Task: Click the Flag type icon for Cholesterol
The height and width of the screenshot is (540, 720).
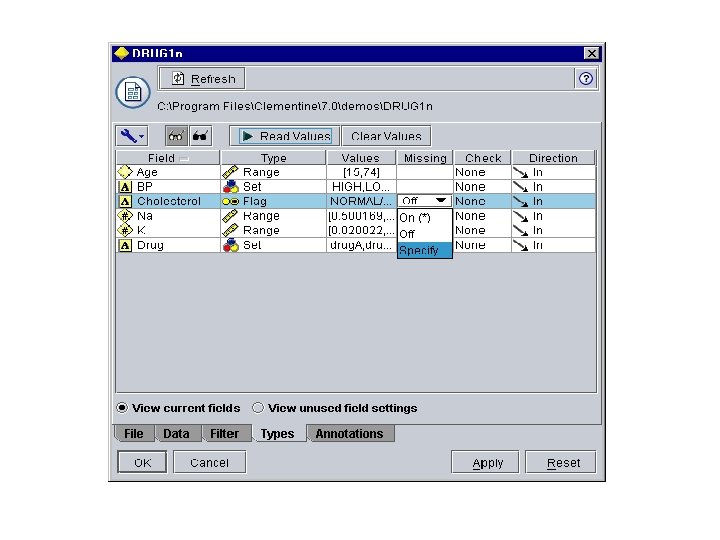Action: [x=231, y=201]
